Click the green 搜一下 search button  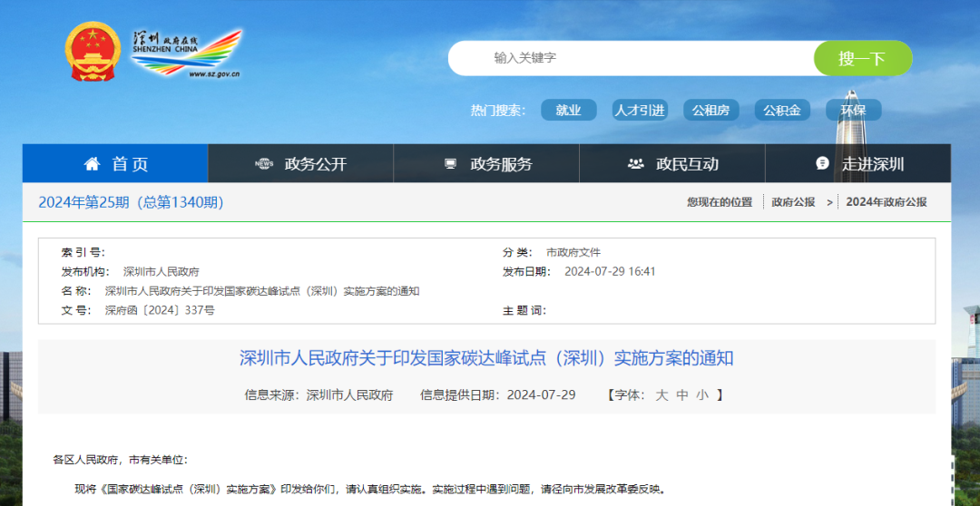[863, 58]
